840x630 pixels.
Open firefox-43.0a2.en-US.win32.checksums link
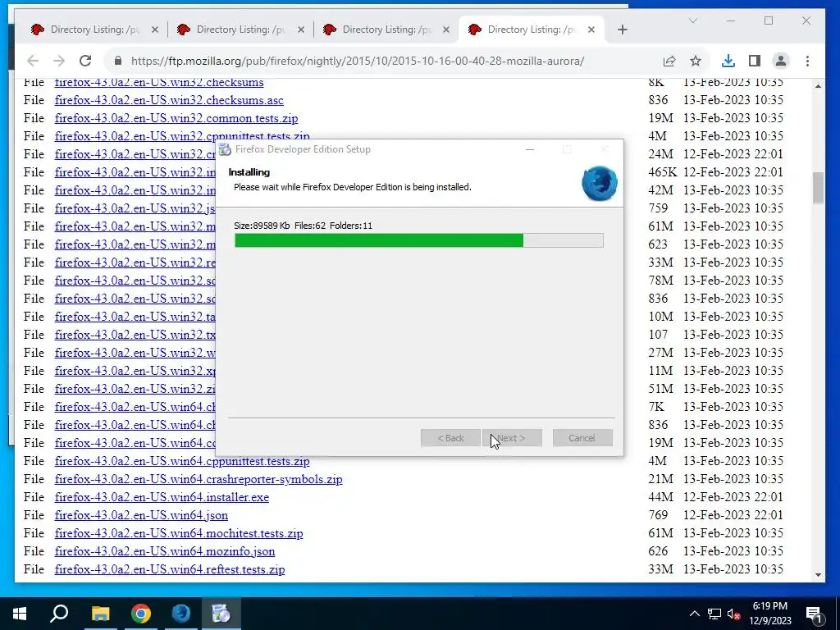point(159,83)
